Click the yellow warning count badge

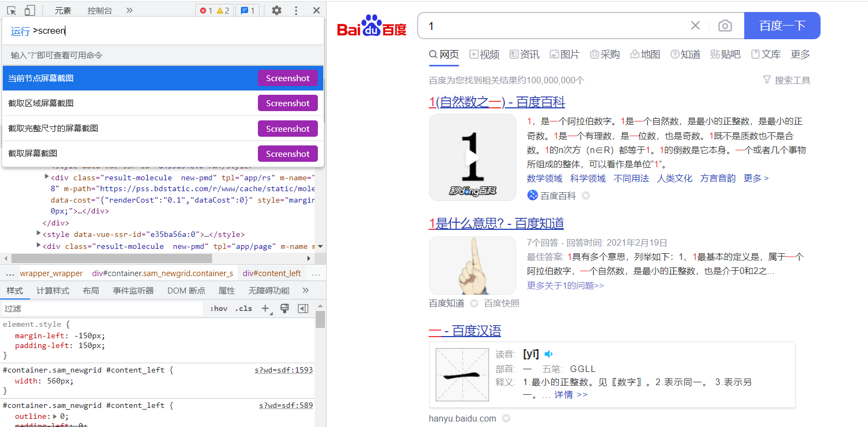coord(223,10)
